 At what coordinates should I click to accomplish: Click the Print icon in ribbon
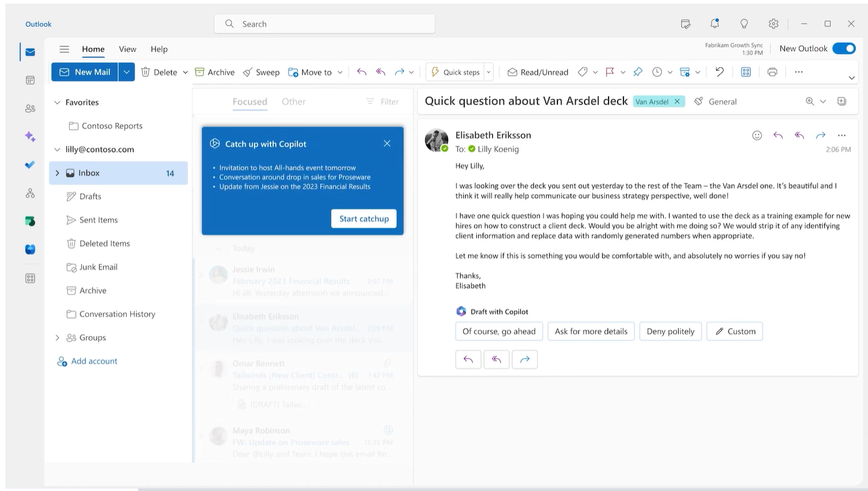pos(772,72)
